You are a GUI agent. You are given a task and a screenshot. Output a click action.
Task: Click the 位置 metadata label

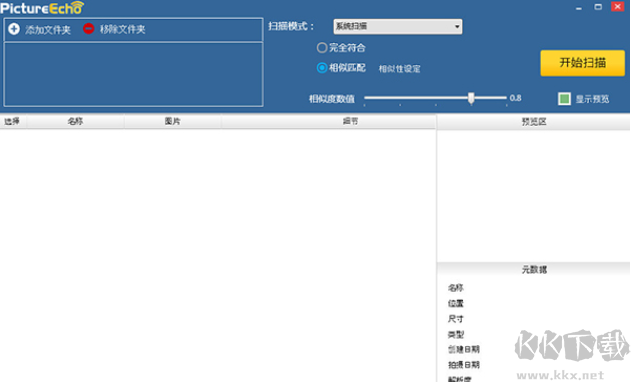456,304
